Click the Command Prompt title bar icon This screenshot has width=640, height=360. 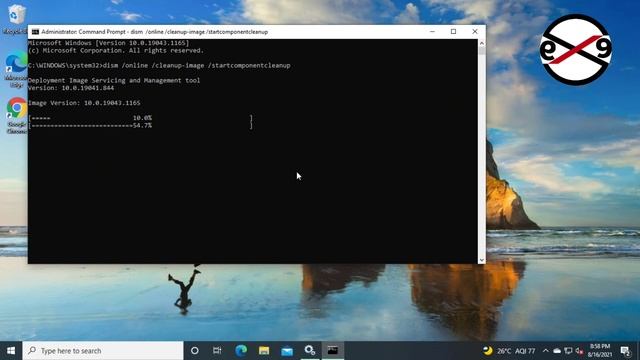(x=36, y=32)
